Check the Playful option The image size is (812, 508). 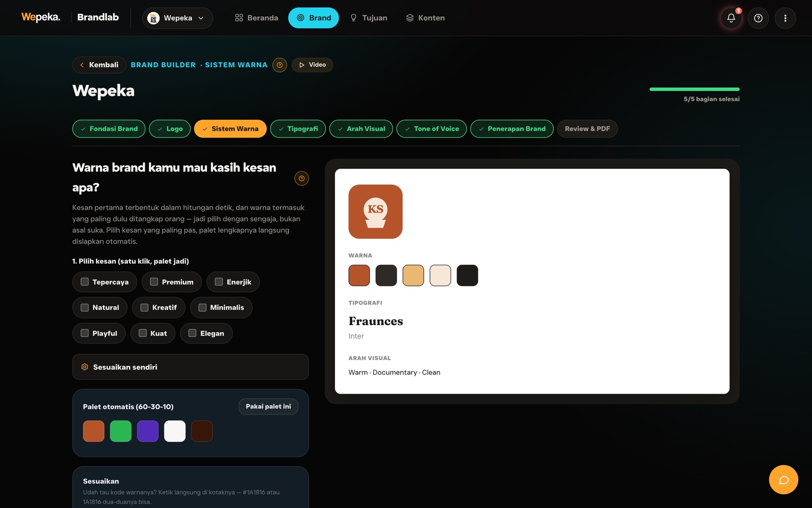[x=99, y=333]
